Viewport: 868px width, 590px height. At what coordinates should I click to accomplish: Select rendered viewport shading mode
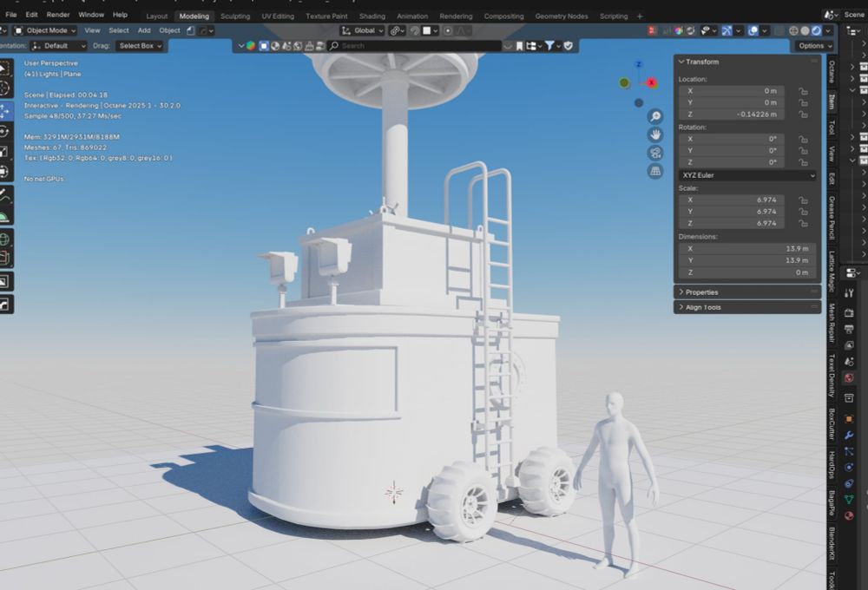[817, 31]
